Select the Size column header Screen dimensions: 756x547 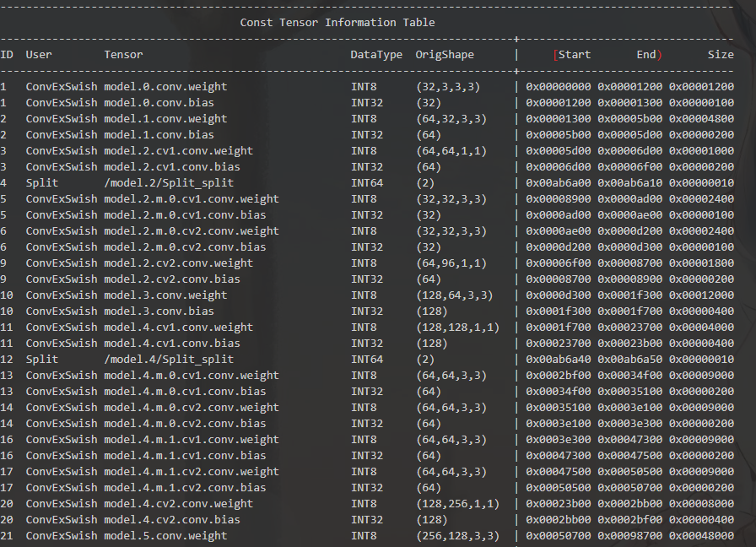(721, 55)
